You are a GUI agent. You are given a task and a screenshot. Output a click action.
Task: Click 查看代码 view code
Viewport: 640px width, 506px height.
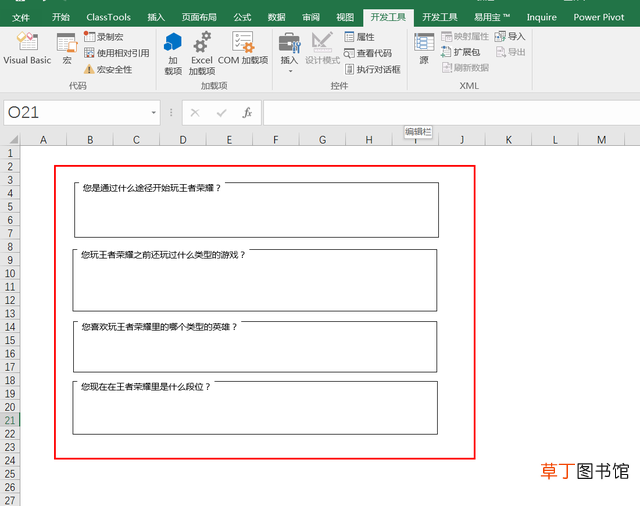(368, 53)
